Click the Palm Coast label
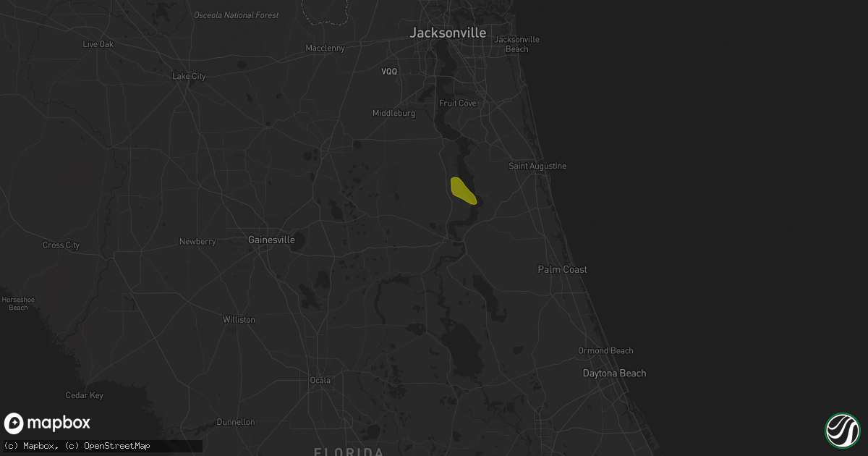The height and width of the screenshot is (456, 868). pyautogui.click(x=563, y=269)
